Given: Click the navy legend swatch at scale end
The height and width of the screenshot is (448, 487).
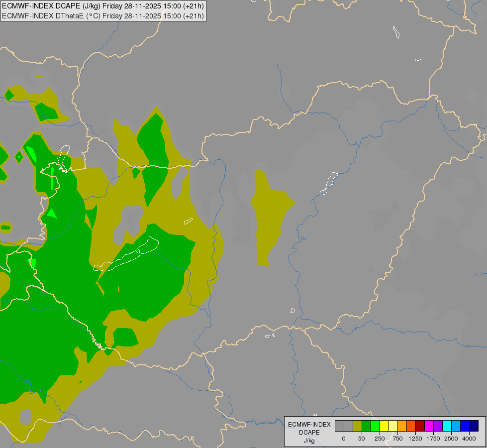Looking at the screenshot, I should click(x=474, y=426).
